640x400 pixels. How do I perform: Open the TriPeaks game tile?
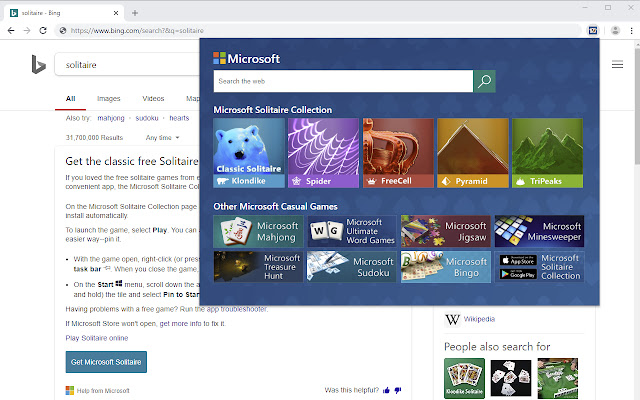(547, 153)
